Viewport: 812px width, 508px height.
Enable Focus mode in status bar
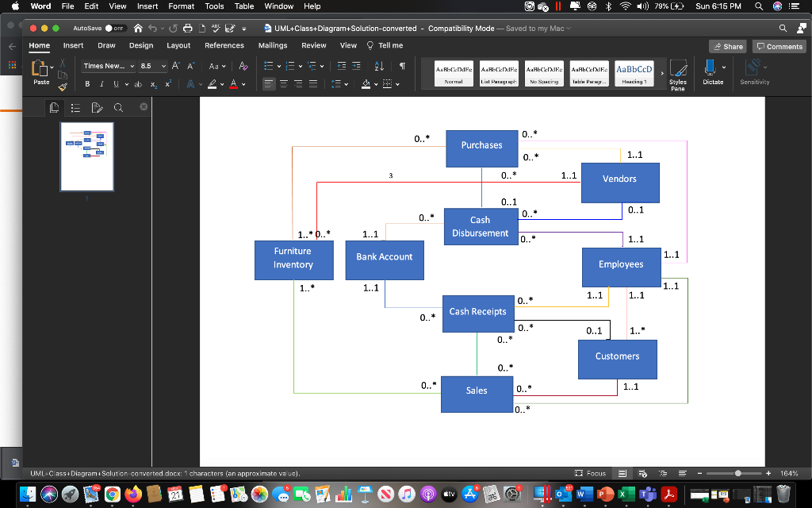(x=590, y=473)
